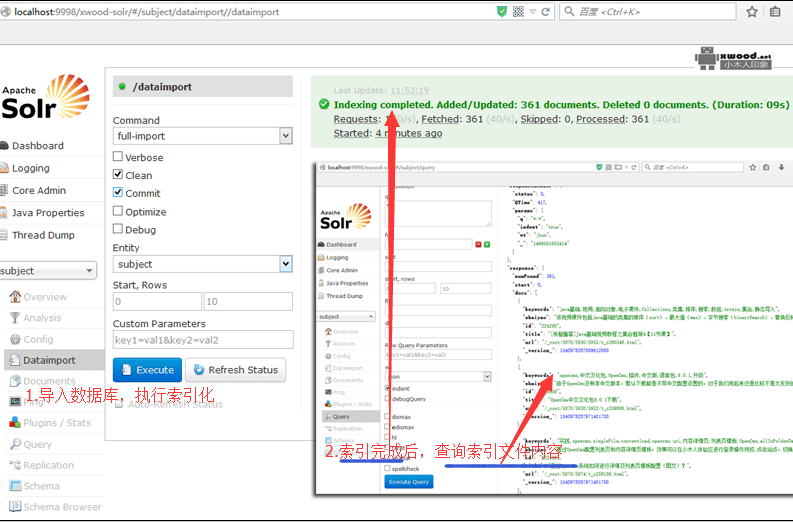The height and width of the screenshot is (522, 793).
Task: Enable the Verbose checkbox
Action: click(118, 156)
